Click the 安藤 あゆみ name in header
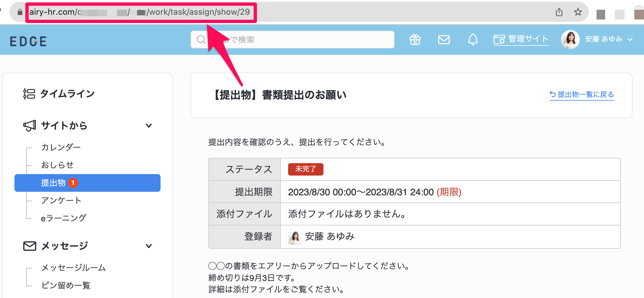Screen dimensions: 644x298 click(604, 39)
